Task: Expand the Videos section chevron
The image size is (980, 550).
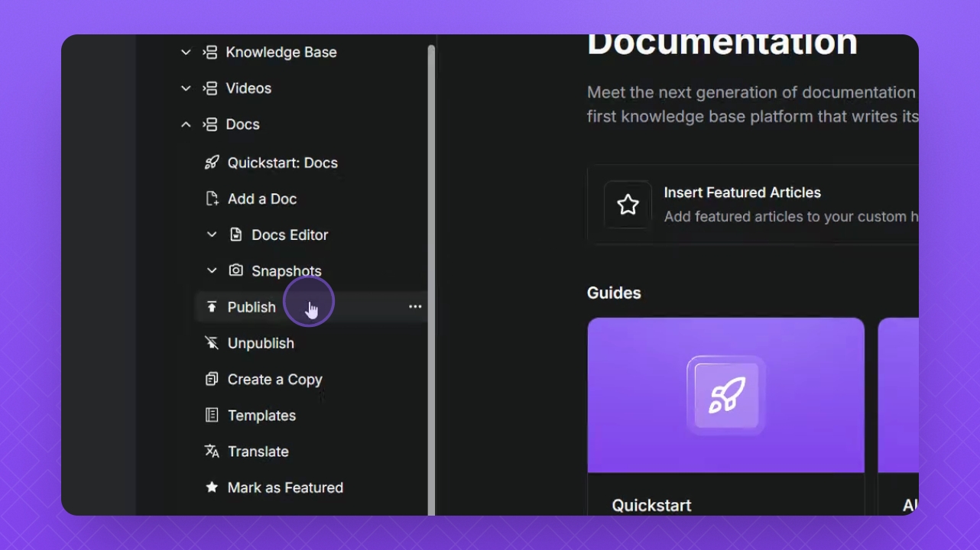Action: point(186,88)
